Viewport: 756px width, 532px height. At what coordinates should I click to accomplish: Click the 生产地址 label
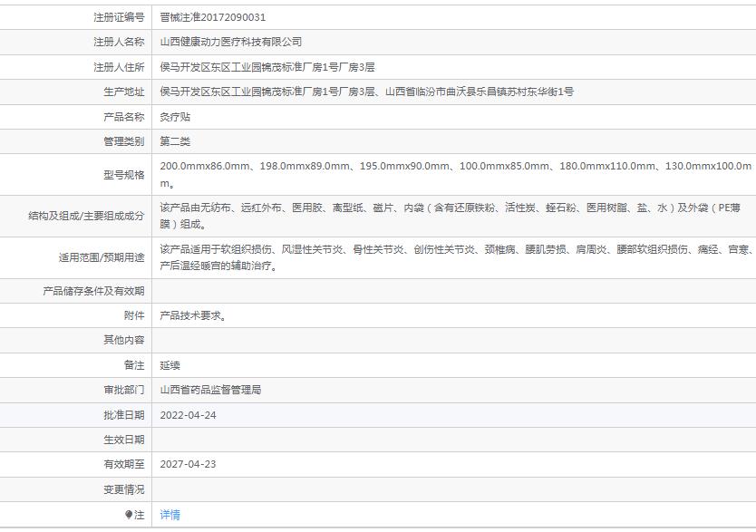coord(124,92)
